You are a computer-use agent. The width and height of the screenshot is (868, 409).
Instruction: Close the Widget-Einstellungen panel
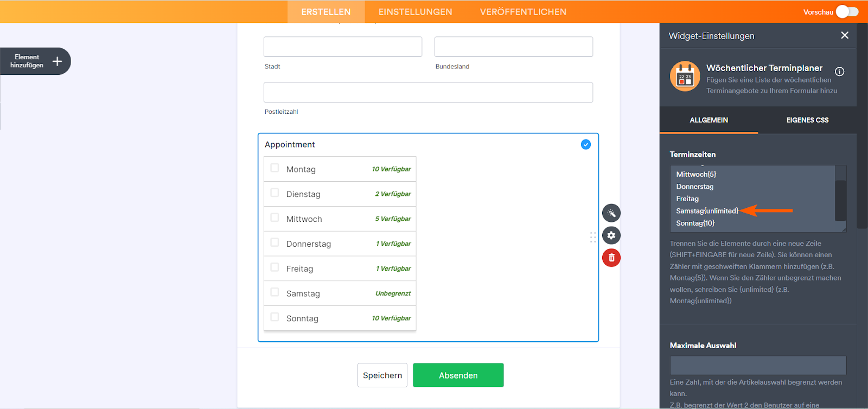pos(845,35)
